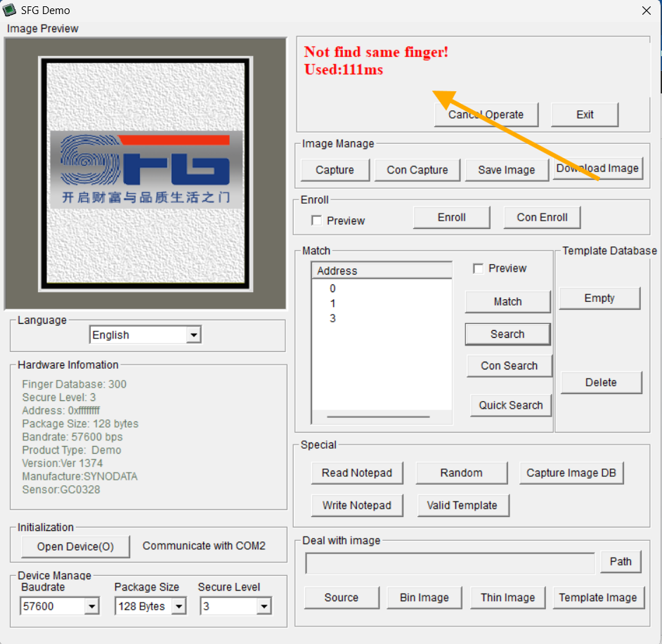Click the Exit button

[x=585, y=114]
